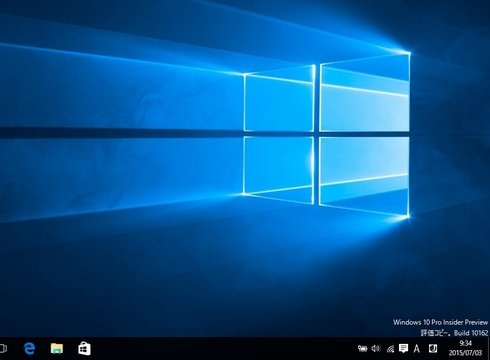Open the Action Center notification icon
The width and height of the screenshot is (490, 360).
[x=403, y=349]
